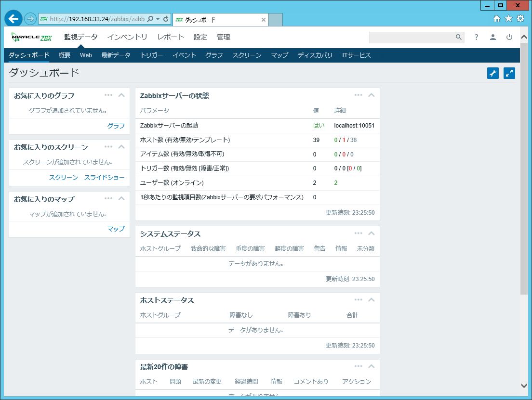Select the グラフ submenu tab

tap(214, 55)
